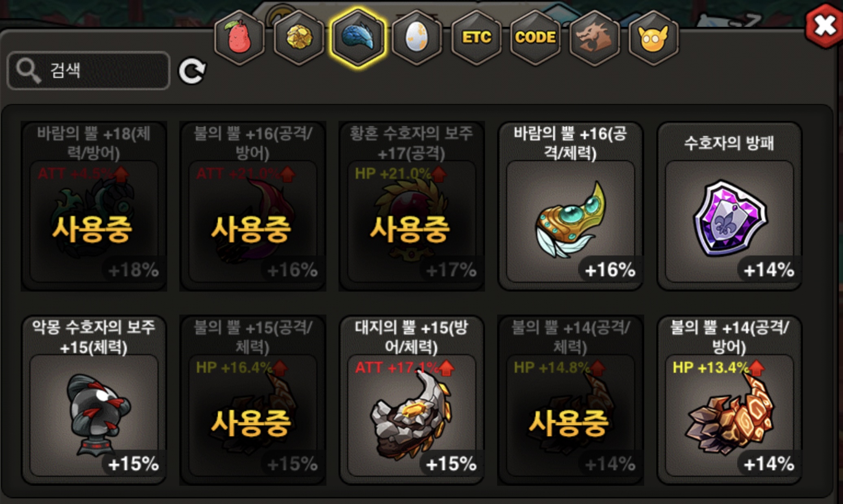
Task: Select the 수호자의 방패 purple shield item
Action: 729,206
